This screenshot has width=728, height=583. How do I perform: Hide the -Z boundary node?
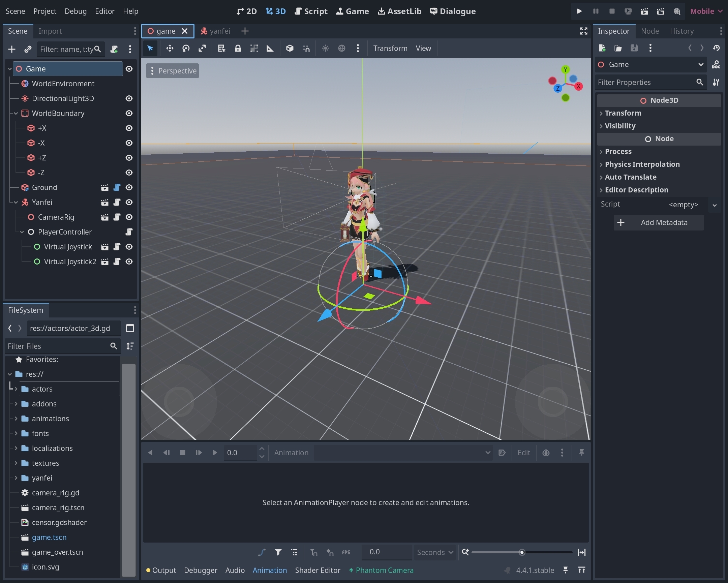pyautogui.click(x=129, y=173)
